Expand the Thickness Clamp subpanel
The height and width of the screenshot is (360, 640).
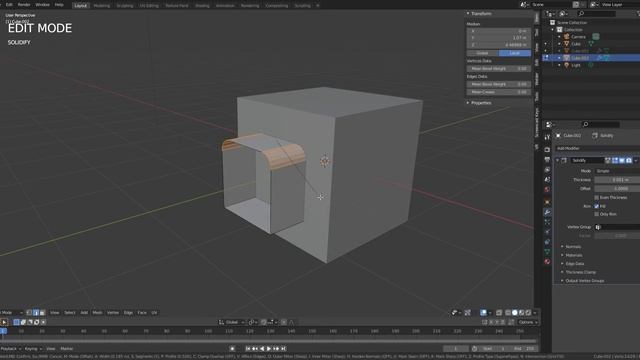[x=580, y=272]
